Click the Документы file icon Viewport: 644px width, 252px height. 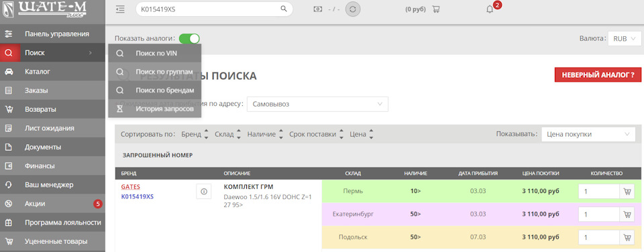(8, 147)
